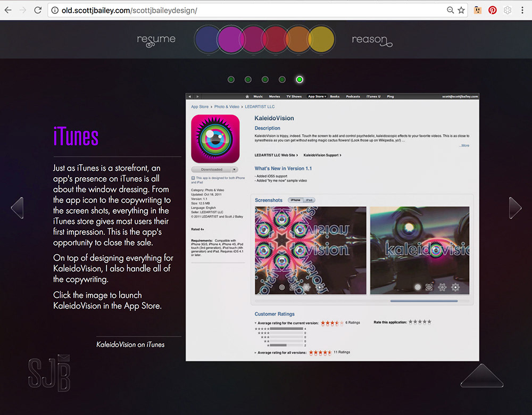This screenshot has width=532, height=415.
Task: Switch screenshots to iPhone
Action: (x=295, y=200)
